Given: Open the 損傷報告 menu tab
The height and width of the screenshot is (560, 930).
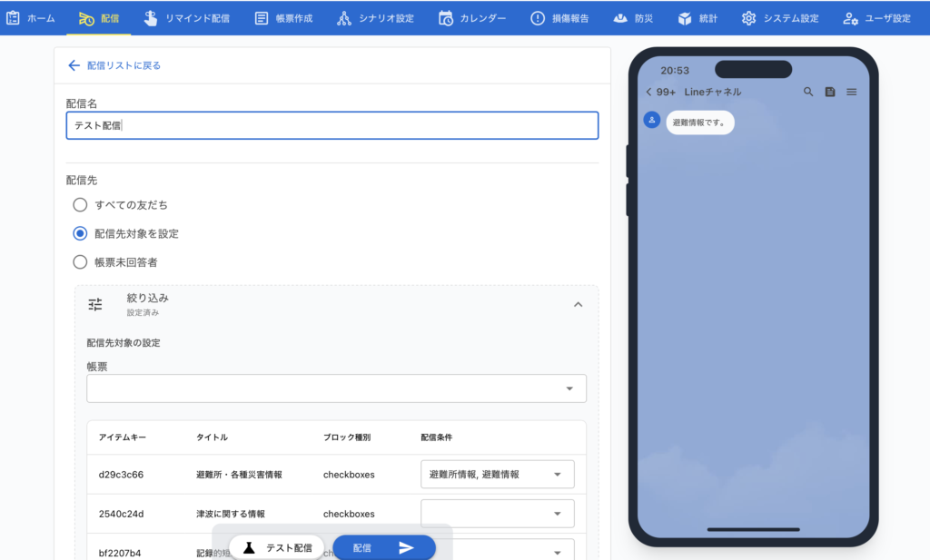Looking at the screenshot, I should [x=562, y=18].
